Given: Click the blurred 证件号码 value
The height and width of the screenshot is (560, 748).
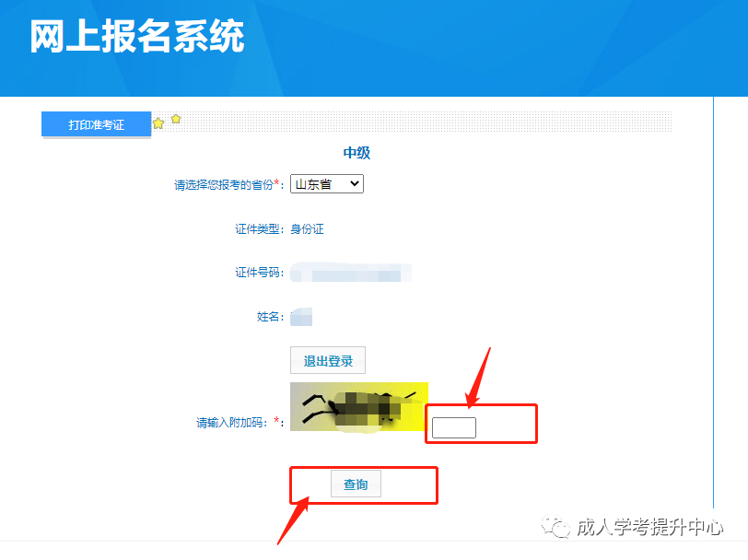Looking at the screenshot, I should tap(351, 272).
